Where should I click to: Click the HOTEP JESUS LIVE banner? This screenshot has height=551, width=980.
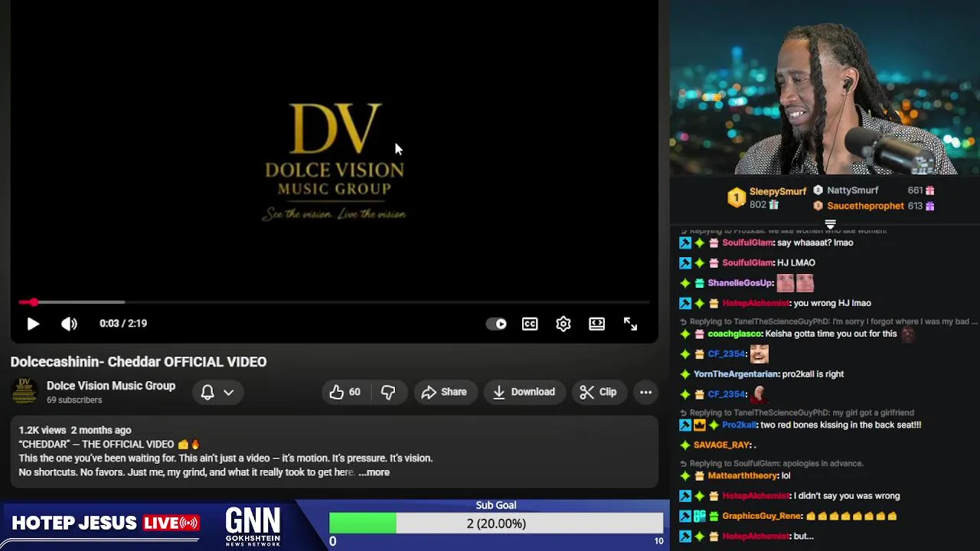105,523
